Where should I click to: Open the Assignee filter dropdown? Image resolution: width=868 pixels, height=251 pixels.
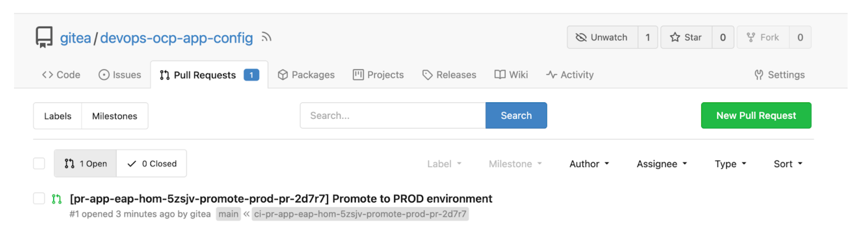point(662,164)
